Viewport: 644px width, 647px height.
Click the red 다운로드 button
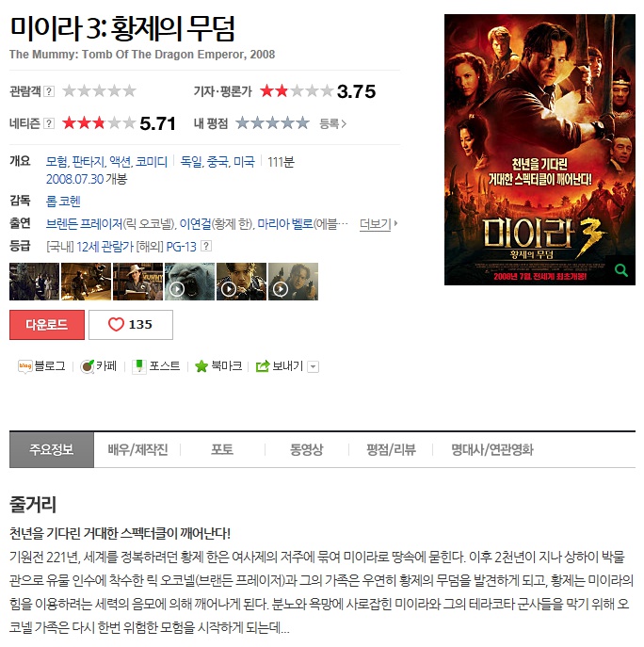click(x=47, y=325)
